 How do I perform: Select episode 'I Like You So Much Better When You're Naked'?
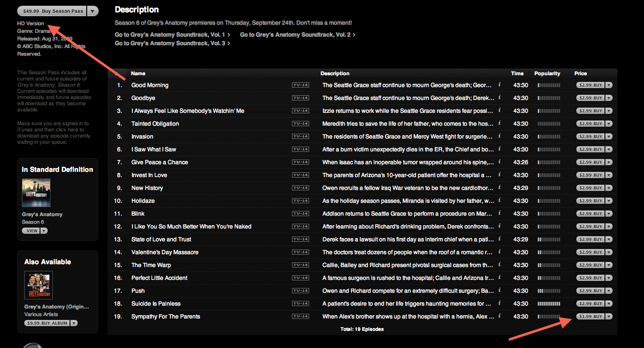[191, 227]
